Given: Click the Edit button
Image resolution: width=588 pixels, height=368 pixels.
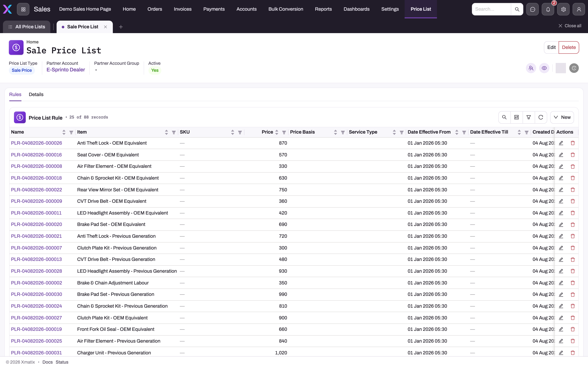Looking at the screenshot, I should click(x=551, y=47).
